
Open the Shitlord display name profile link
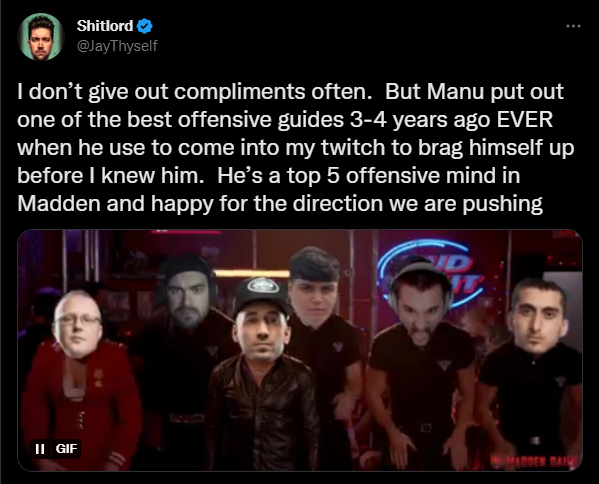[x=105, y=26]
